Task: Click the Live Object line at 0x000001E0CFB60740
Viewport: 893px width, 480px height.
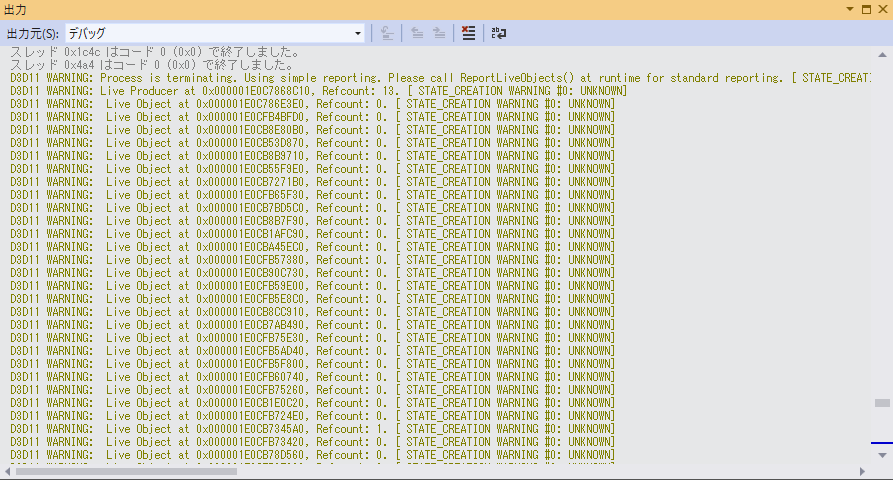Action: pyautogui.click(x=313, y=378)
